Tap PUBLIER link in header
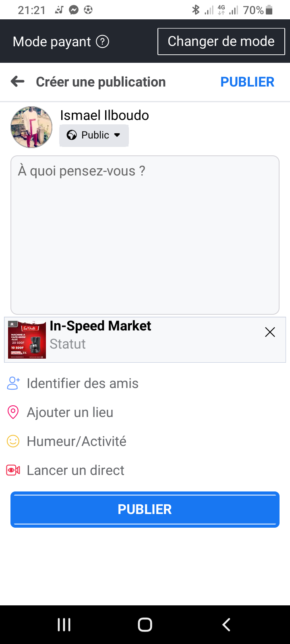 [247, 82]
